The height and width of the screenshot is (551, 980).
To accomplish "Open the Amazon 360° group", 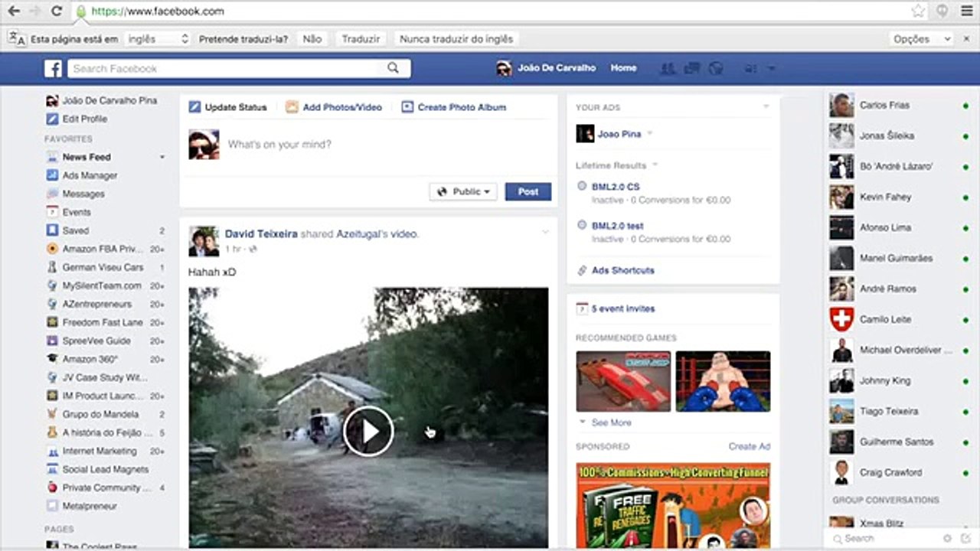I will point(90,359).
